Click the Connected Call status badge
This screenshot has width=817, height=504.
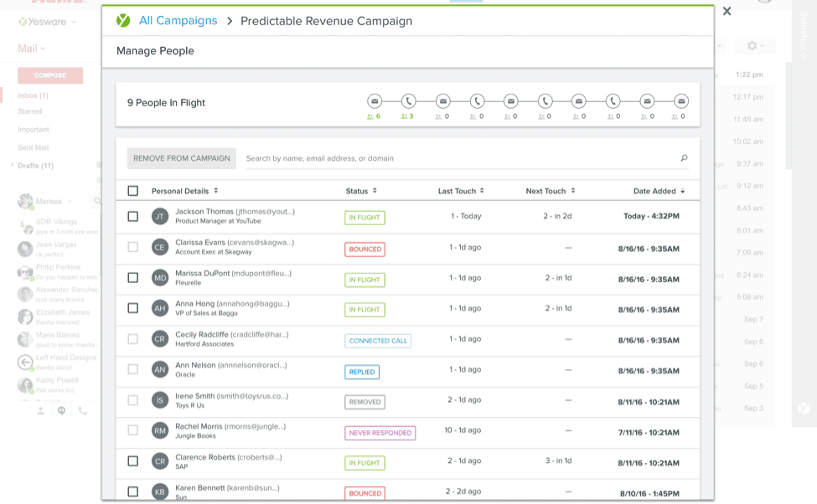pos(378,341)
